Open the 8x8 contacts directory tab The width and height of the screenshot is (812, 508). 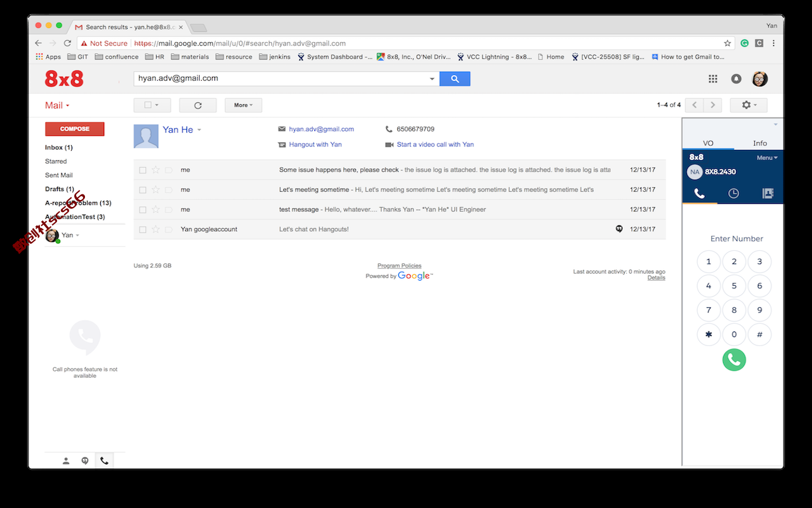point(768,194)
